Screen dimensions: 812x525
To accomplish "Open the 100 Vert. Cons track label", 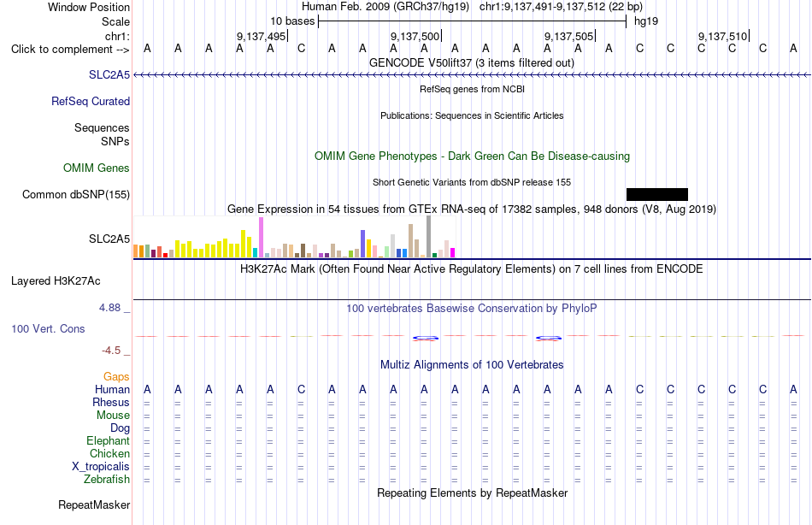I will point(48,328).
